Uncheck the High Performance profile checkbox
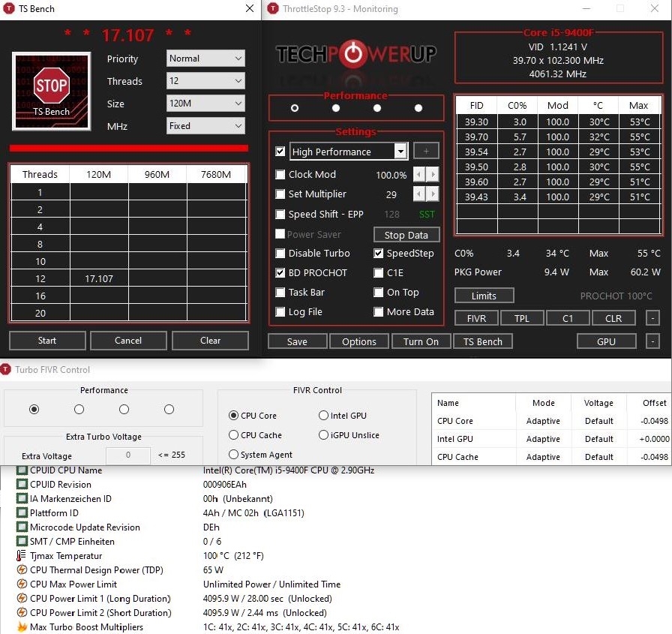672x634 pixels. coord(280,152)
